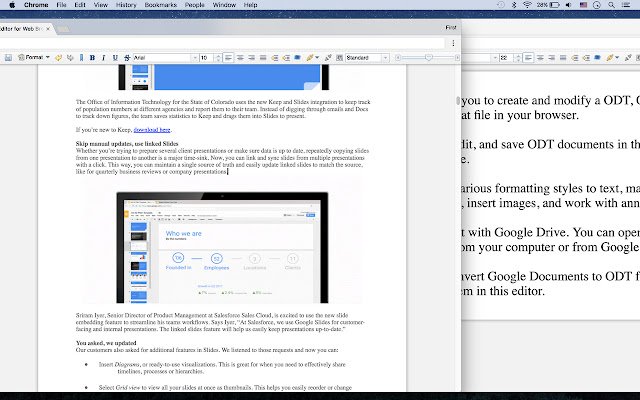Click the Undo arrow in the front editor
640x400 pixels.
tap(58, 58)
